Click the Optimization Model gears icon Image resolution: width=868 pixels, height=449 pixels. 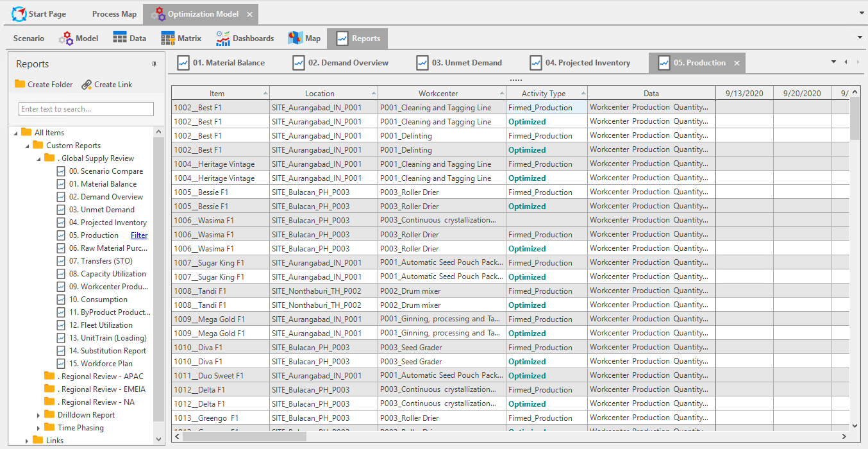(x=159, y=13)
